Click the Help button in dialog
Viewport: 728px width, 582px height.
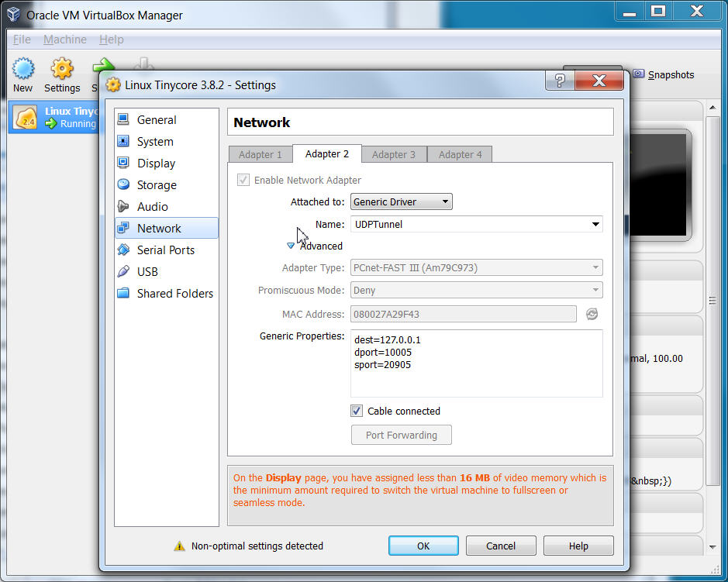(x=578, y=546)
